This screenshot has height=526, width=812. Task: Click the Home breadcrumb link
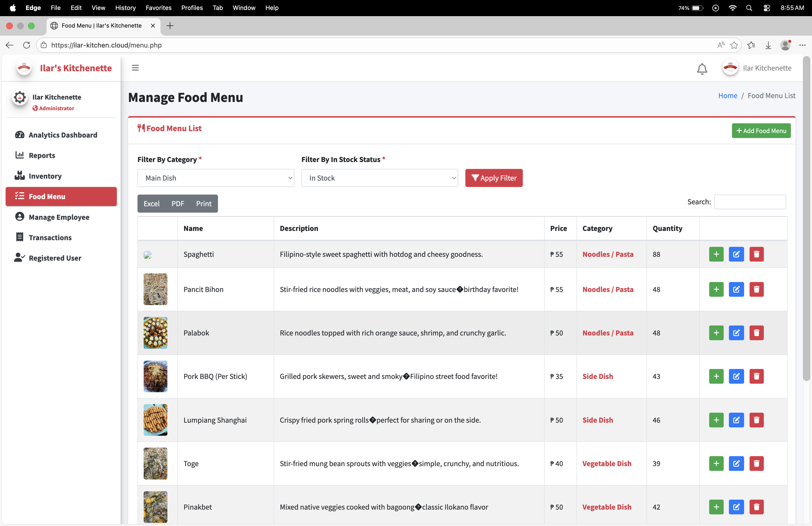(727, 96)
